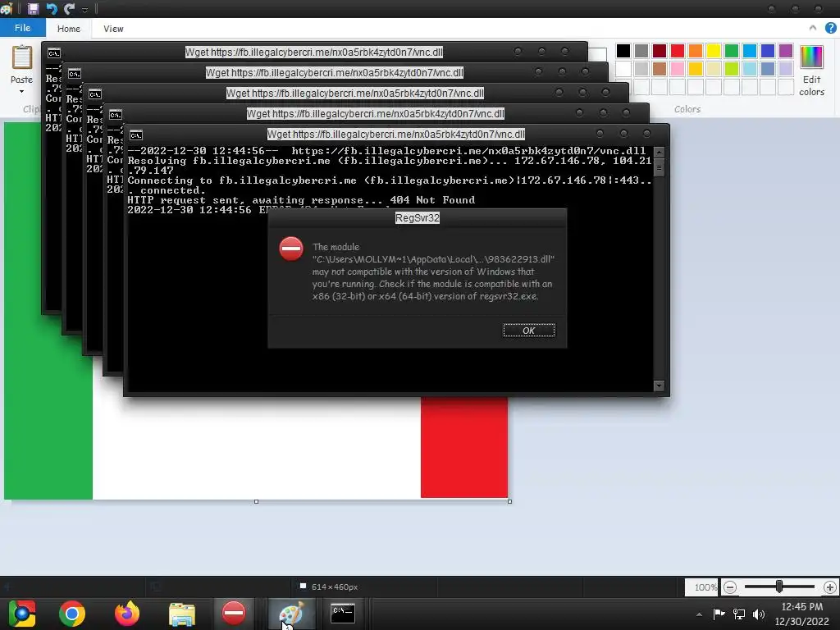Open Paint Help question mark icon
The image size is (840, 630).
(830, 28)
